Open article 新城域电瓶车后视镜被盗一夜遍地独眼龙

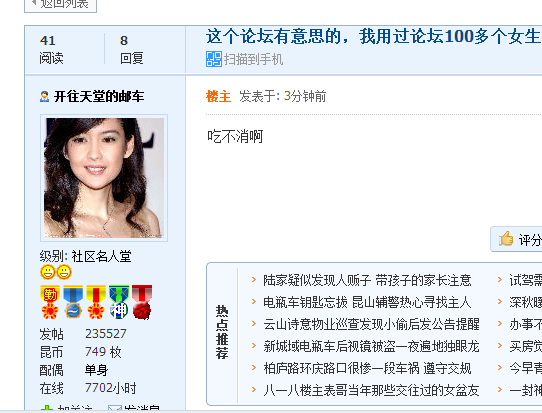pyautogui.click(x=371, y=346)
